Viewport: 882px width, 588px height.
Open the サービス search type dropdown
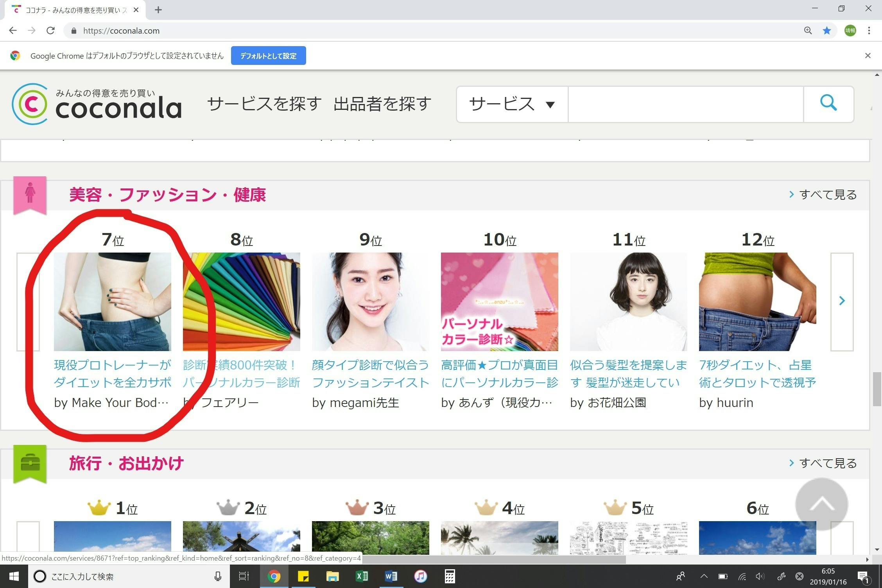[x=512, y=104]
